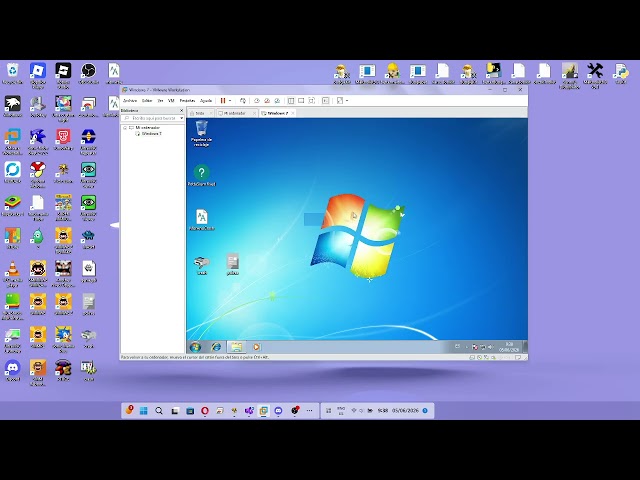Open Opera browser from the taskbar
Viewport: 640px width, 480px height.
[x=205, y=411]
